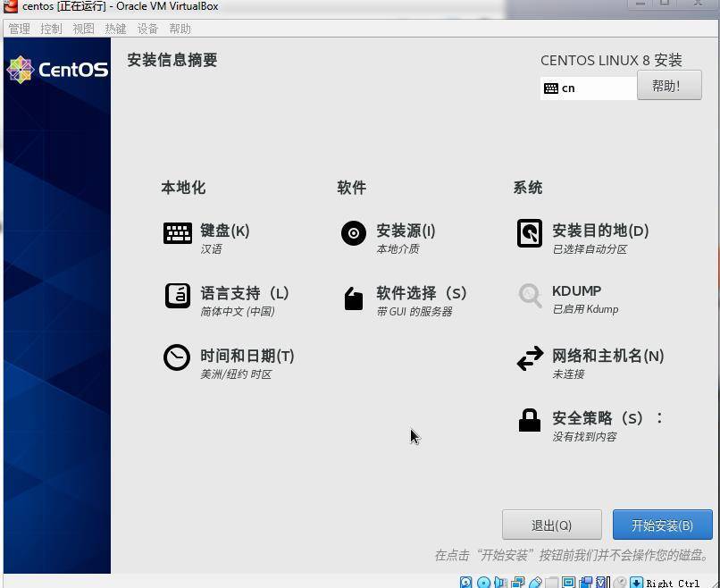
Task: Click VirtualBox USB devices status icon
Action: click(535, 582)
